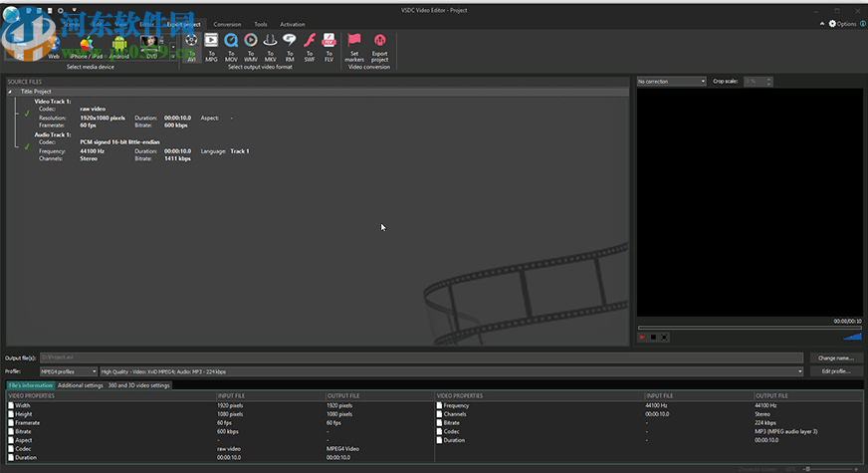This screenshot has height=473, width=868.
Task: Choose the To MPG output format
Action: tap(211, 48)
